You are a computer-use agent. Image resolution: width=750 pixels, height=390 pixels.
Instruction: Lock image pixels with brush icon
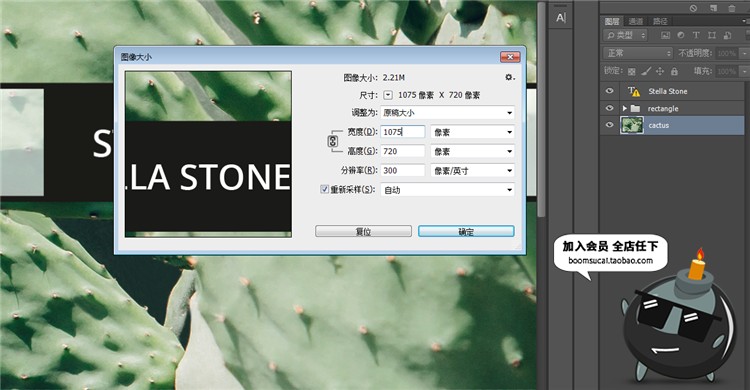pos(646,71)
